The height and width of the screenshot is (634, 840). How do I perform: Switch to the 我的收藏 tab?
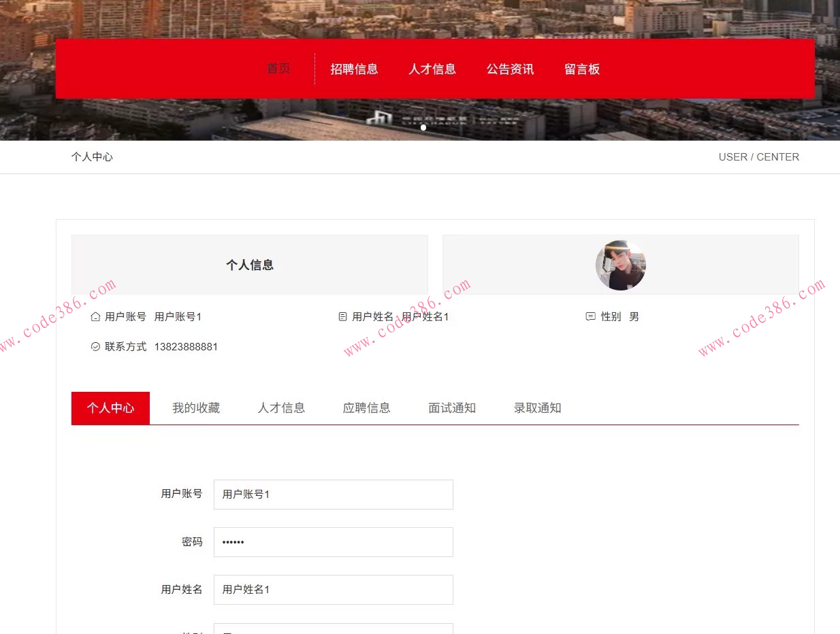(196, 407)
